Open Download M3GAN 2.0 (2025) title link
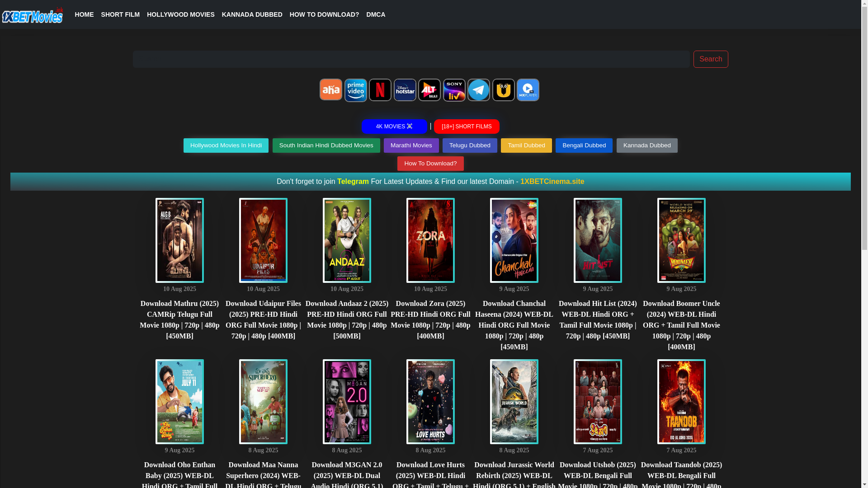The height and width of the screenshot is (488, 868). 347,474
